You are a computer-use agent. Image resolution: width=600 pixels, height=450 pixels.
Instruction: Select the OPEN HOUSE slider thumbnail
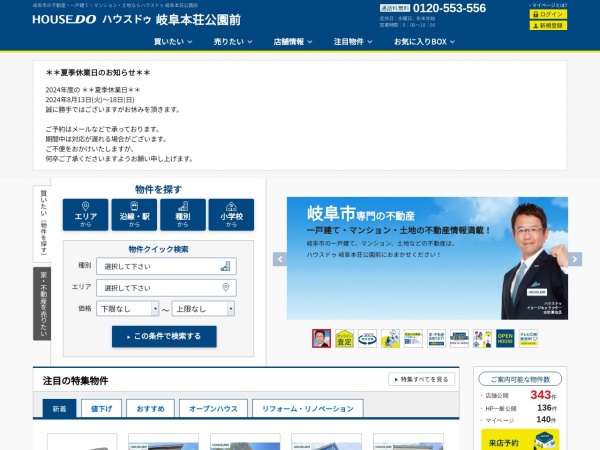click(x=505, y=338)
